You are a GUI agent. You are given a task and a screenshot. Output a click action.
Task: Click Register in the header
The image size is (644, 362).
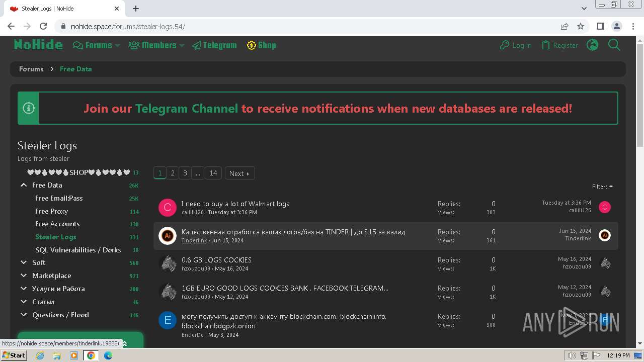559,45
